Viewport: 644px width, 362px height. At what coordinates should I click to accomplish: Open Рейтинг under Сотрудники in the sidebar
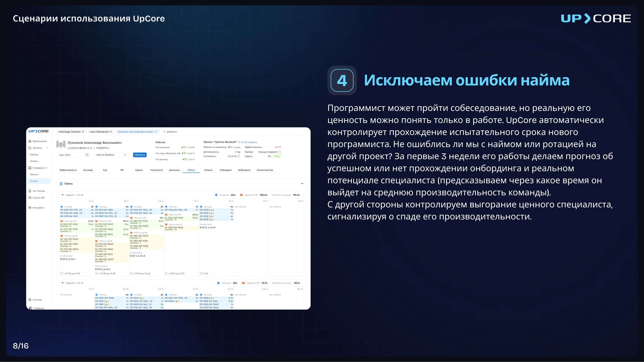[x=34, y=174]
